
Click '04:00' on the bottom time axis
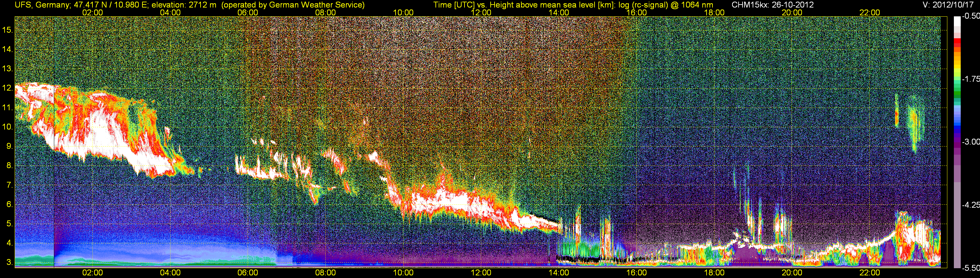170,273
